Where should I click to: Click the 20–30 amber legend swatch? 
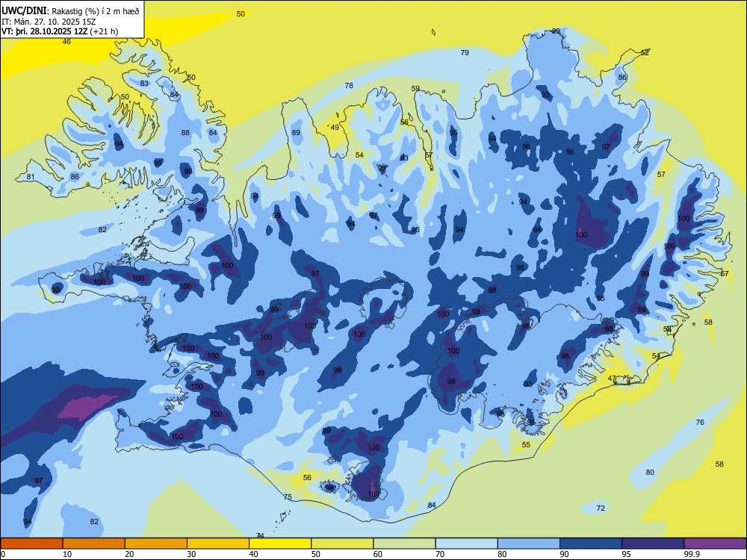tap(156, 544)
